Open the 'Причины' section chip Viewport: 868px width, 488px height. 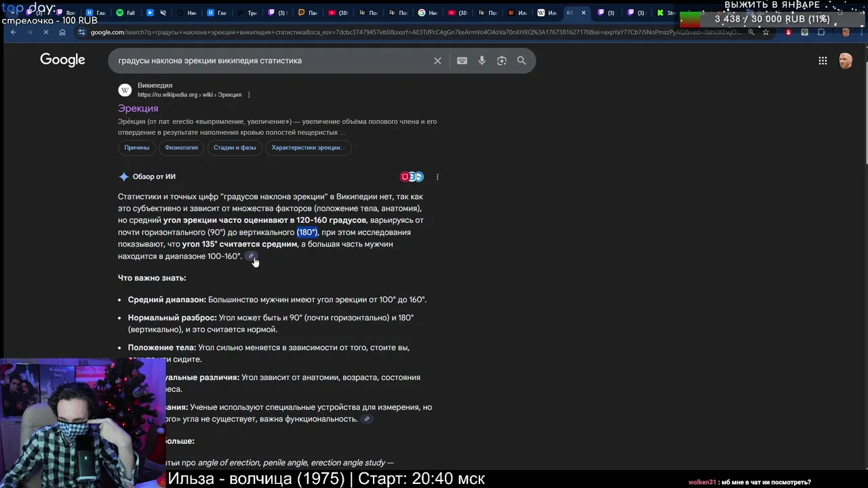point(137,148)
